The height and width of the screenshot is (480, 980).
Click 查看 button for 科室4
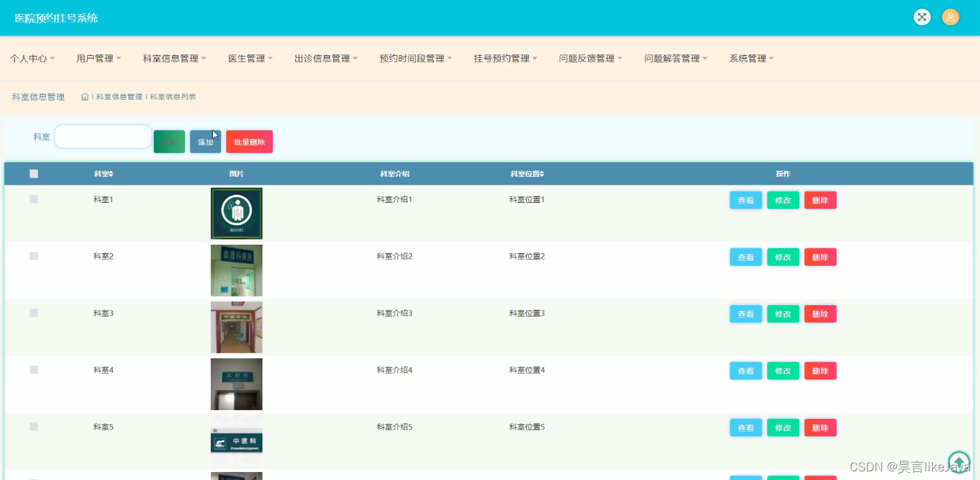point(746,371)
